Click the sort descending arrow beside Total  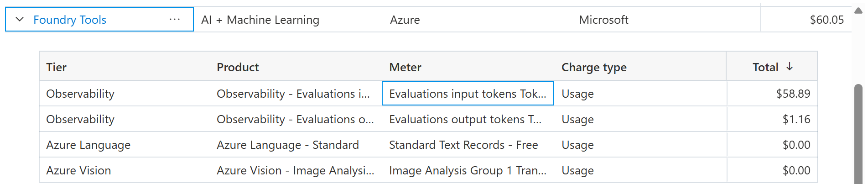(x=790, y=67)
